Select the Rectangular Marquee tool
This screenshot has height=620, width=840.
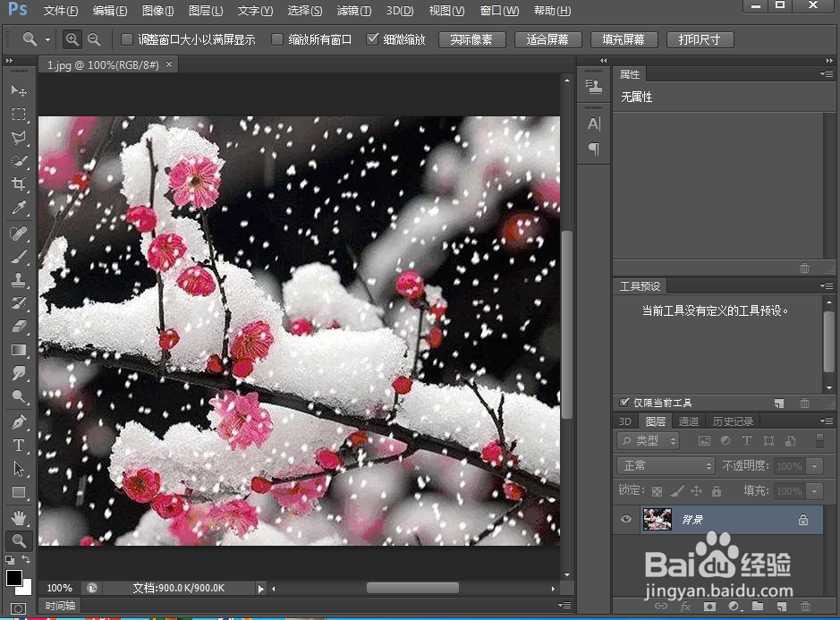[19, 115]
